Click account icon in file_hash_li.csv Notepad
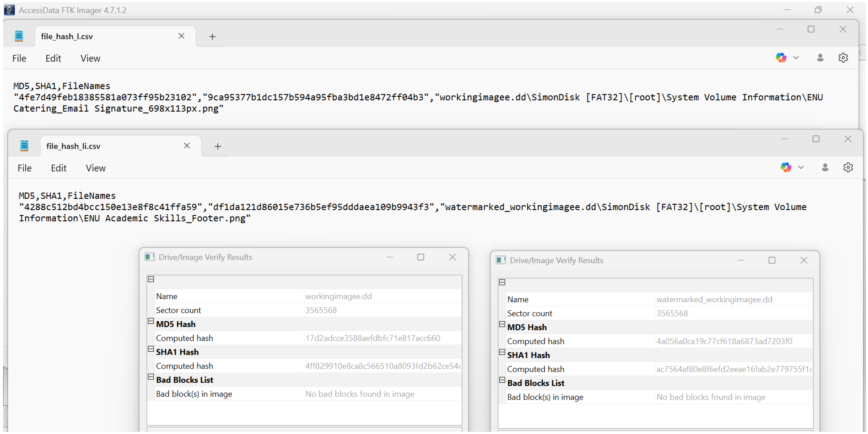868x434 pixels. [825, 167]
